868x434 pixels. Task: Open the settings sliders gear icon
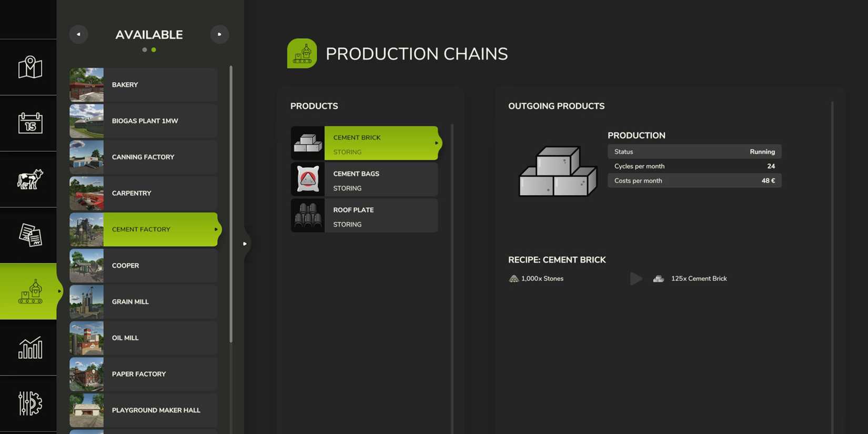click(30, 403)
